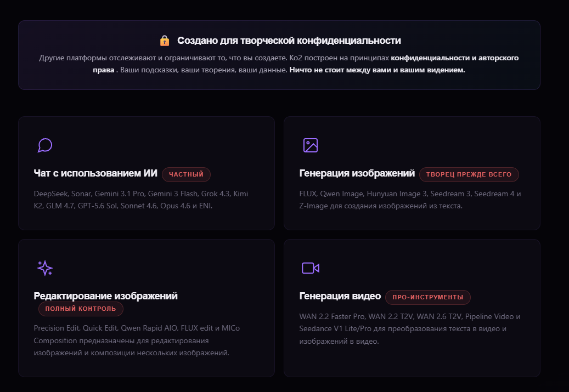The image size is (569, 392).
Task: Open the Редактирование изображений heading
Action: click(x=105, y=296)
